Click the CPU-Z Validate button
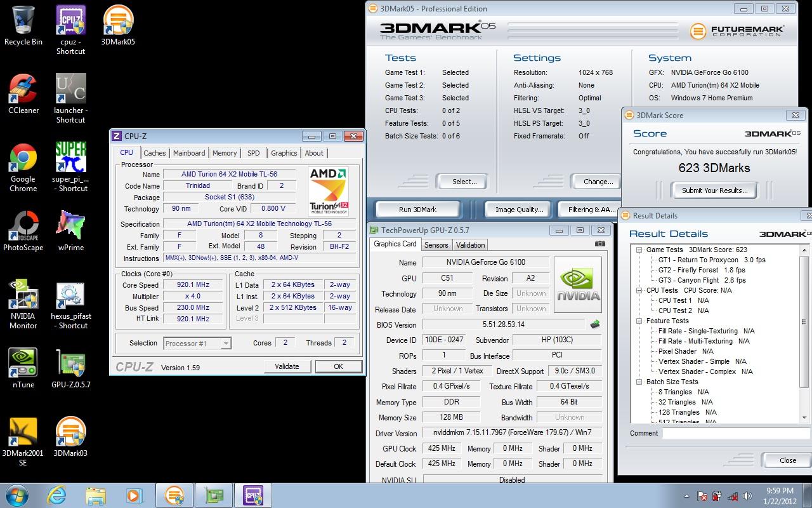Screen dimensions: 812x508 click(287, 366)
